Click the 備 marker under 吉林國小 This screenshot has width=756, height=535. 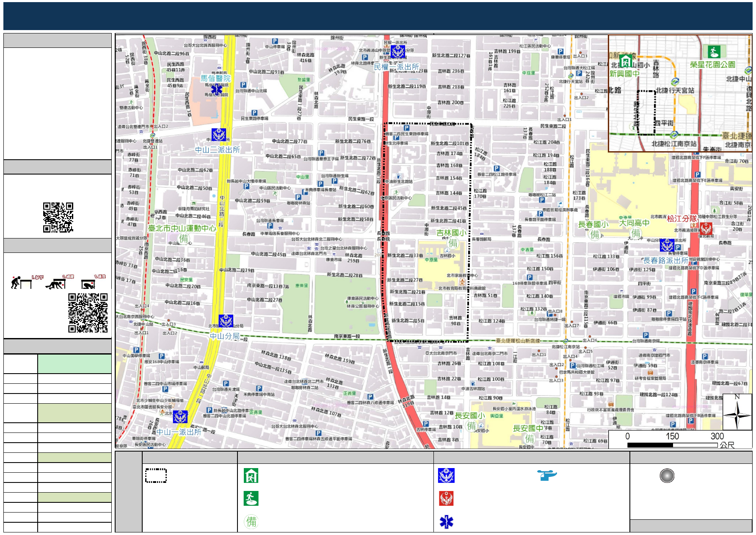(x=453, y=243)
